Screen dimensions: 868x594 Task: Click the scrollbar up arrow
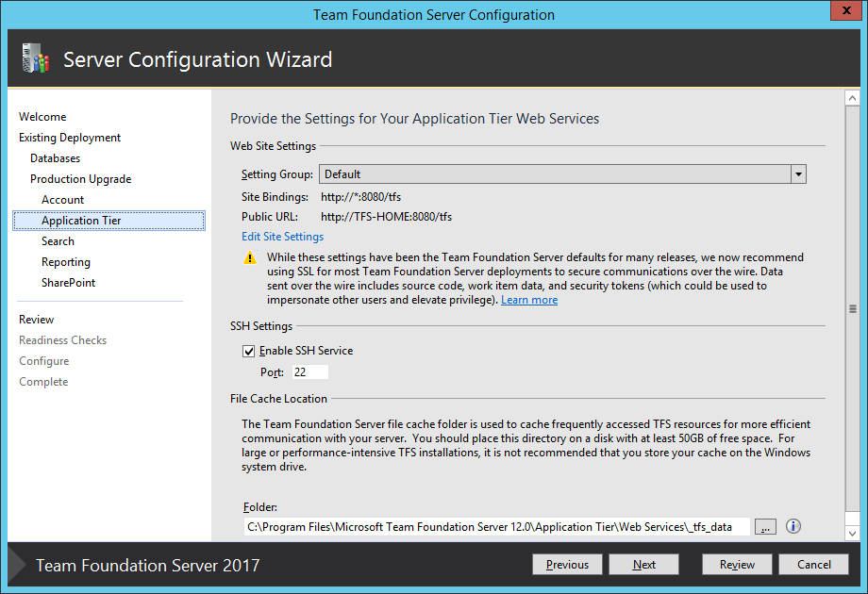point(853,98)
